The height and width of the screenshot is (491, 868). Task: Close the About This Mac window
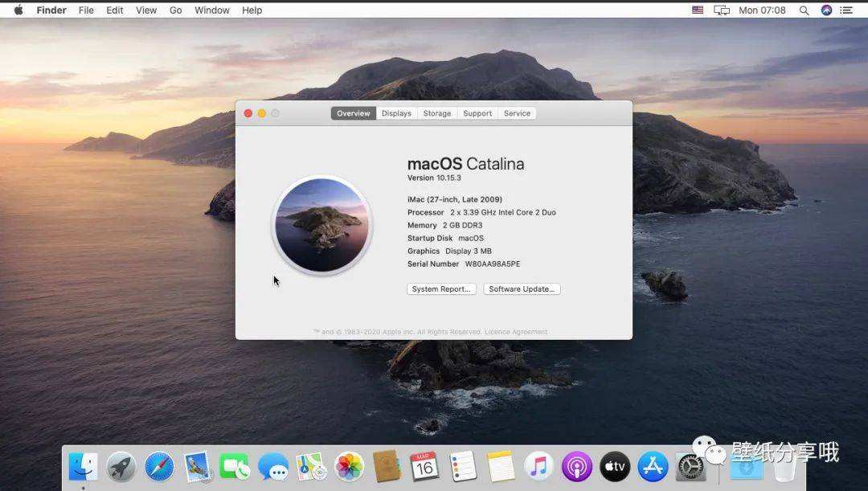click(x=248, y=113)
